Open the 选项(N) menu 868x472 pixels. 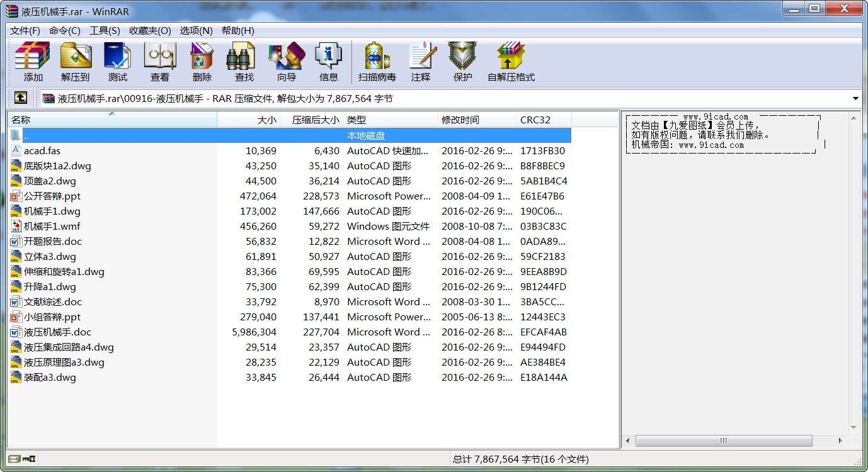[x=196, y=30]
